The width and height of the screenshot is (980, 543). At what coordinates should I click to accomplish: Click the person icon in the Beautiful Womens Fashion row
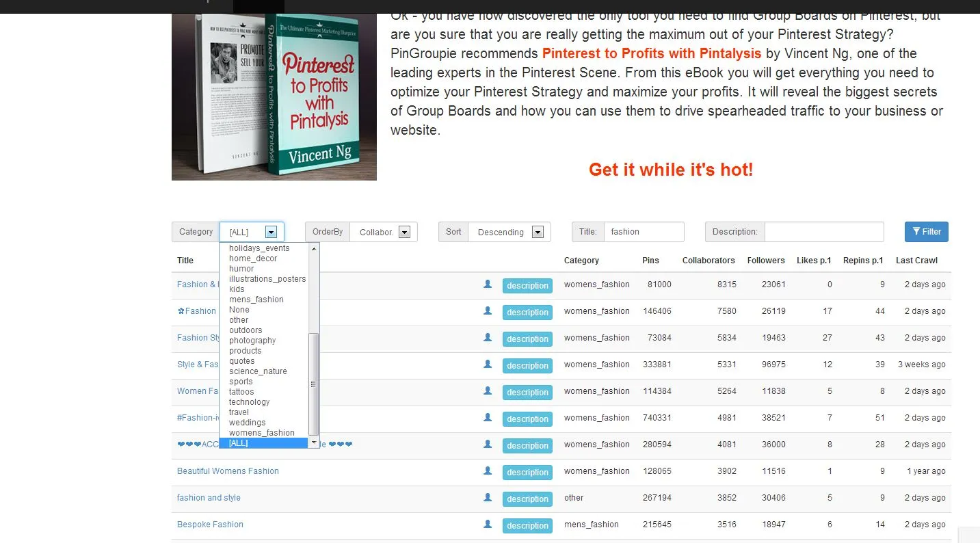(488, 471)
